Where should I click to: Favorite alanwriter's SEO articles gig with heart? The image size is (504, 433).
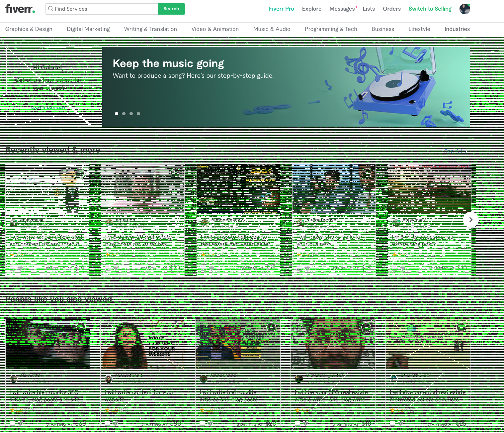(21, 424)
